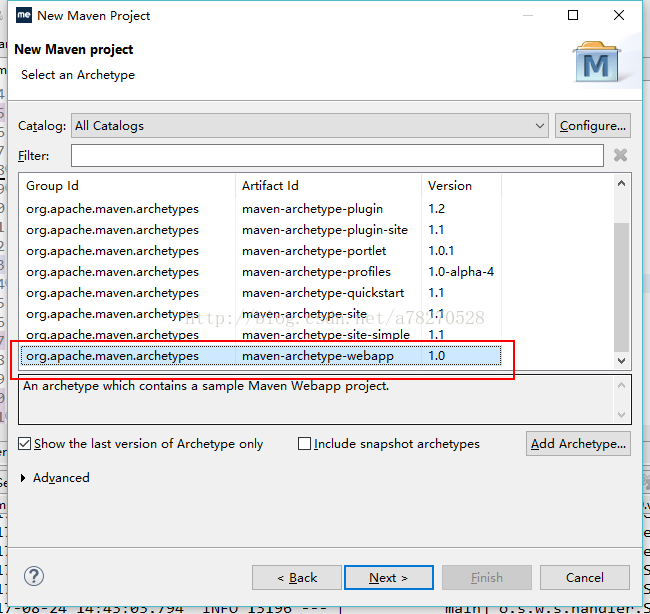Select maven-archetype-site-simple row
The height and width of the screenshot is (614, 650).
[260, 335]
